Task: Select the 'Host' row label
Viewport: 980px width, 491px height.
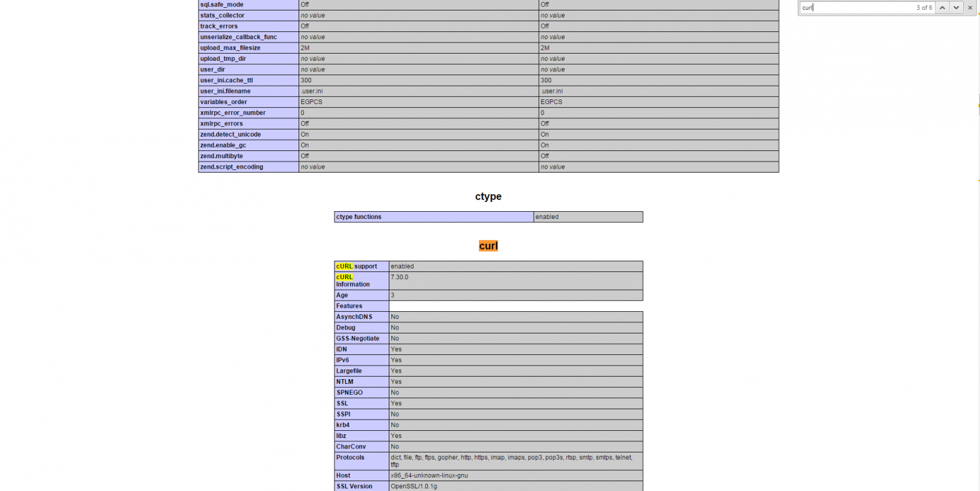Action: click(343, 475)
